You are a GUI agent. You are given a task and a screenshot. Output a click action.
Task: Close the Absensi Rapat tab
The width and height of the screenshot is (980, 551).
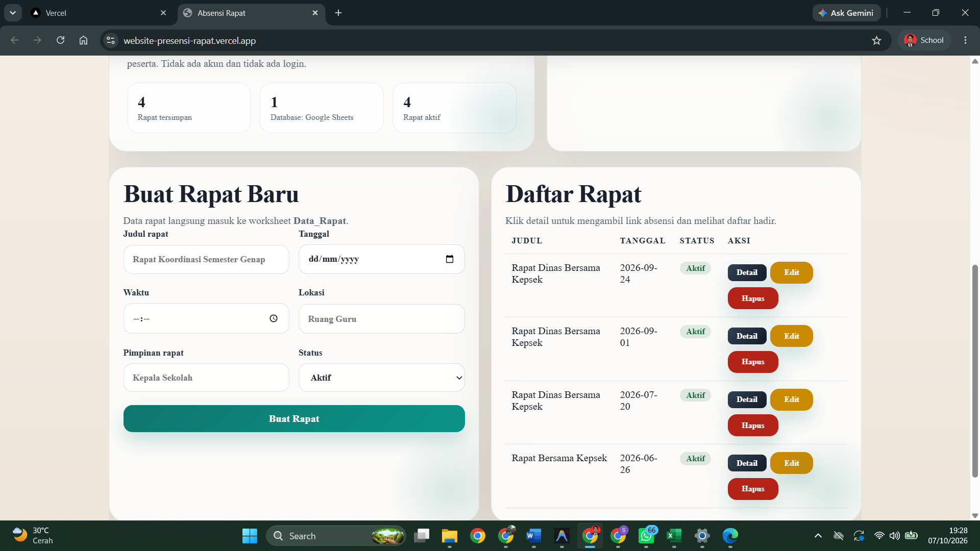click(315, 13)
